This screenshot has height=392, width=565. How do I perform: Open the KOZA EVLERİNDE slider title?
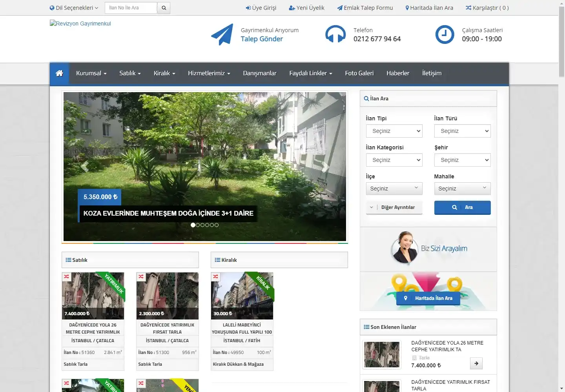pyautogui.click(x=168, y=214)
